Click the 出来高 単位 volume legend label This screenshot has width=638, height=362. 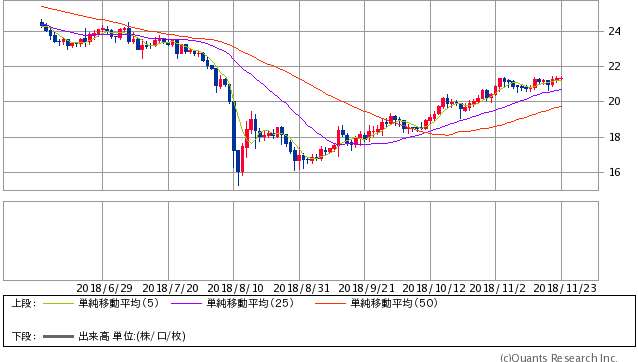[132, 336]
